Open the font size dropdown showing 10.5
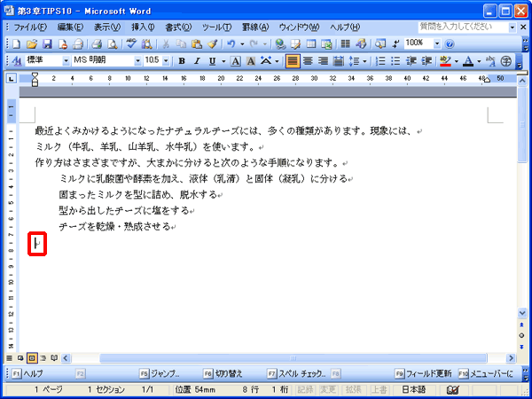The height and width of the screenshot is (399, 532). (166, 61)
